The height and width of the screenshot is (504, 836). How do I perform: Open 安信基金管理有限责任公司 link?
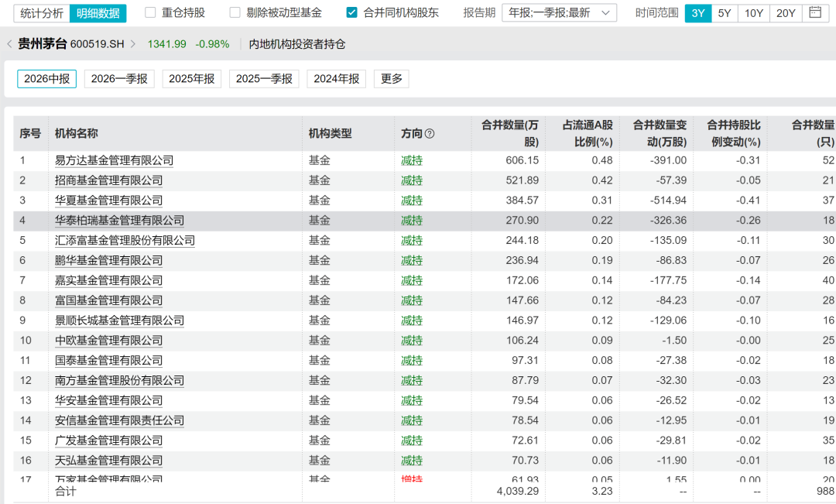[x=119, y=420]
